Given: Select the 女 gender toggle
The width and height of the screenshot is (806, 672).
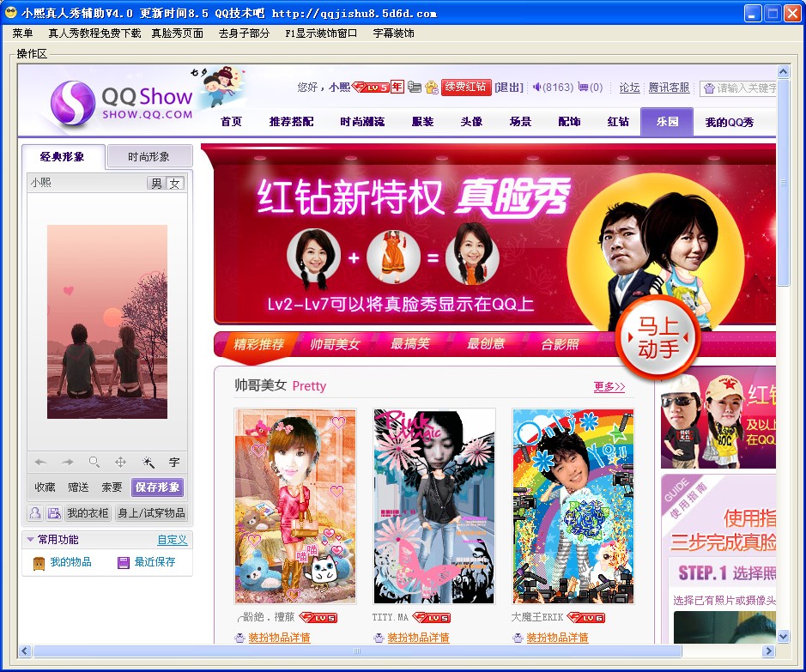Looking at the screenshot, I should coord(175,184).
